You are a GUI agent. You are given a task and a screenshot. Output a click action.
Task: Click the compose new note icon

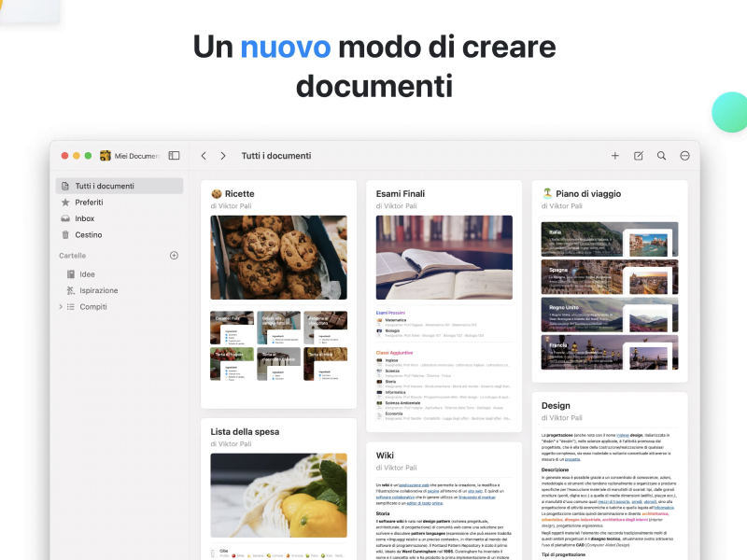639,156
